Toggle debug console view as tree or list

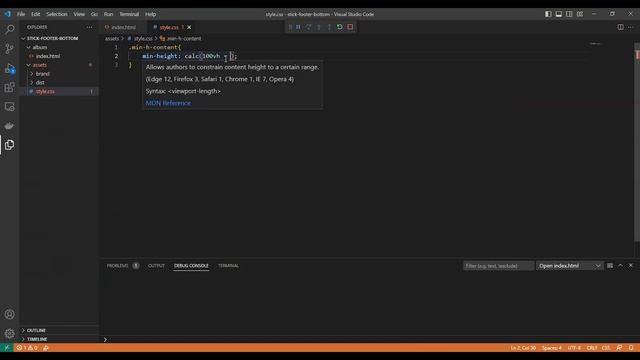[610, 266]
